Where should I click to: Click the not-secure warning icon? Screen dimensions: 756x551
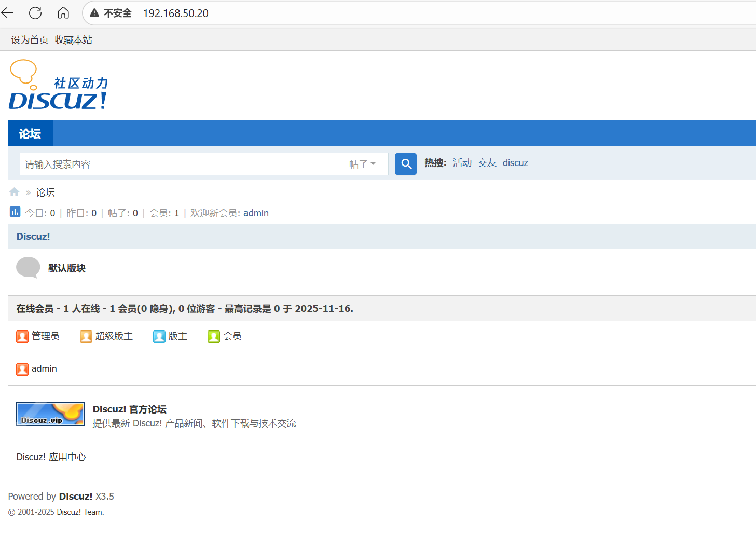pos(94,13)
